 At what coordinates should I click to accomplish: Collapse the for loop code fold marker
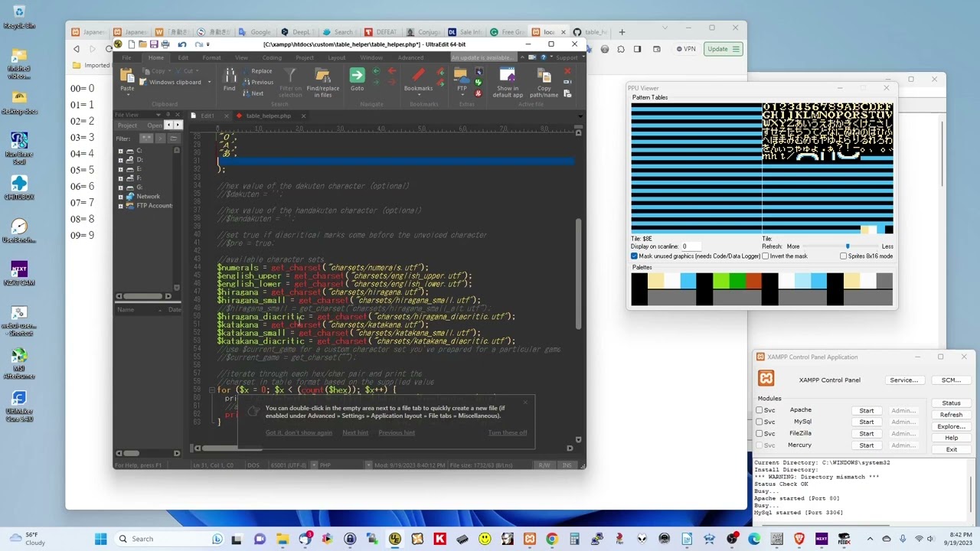click(212, 390)
